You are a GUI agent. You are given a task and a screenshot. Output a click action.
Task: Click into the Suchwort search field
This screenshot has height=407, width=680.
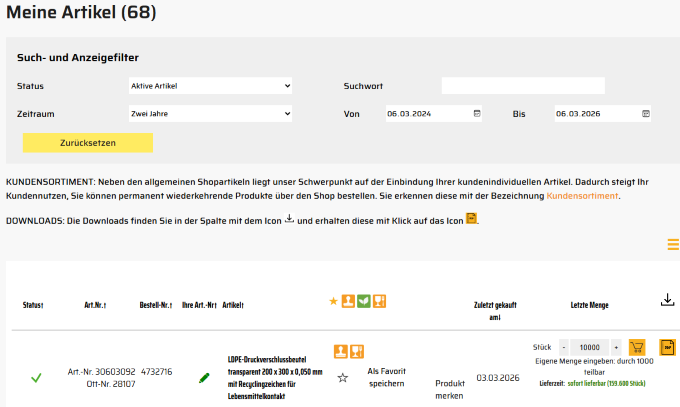(523, 86)
